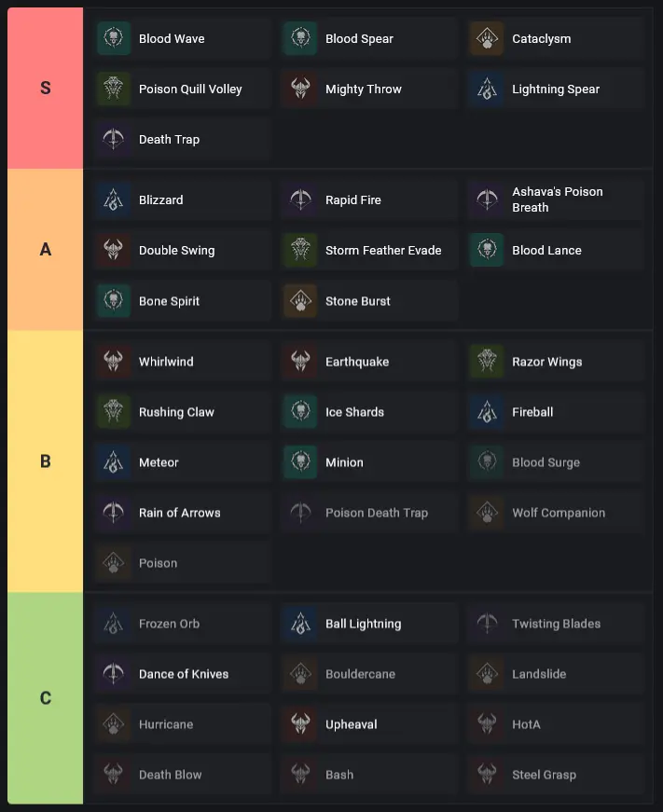Image resolution: width=663 pixels, height=812 pixels.
Task: Click the Rain of Arrows entry
Action: click(180, 513)
